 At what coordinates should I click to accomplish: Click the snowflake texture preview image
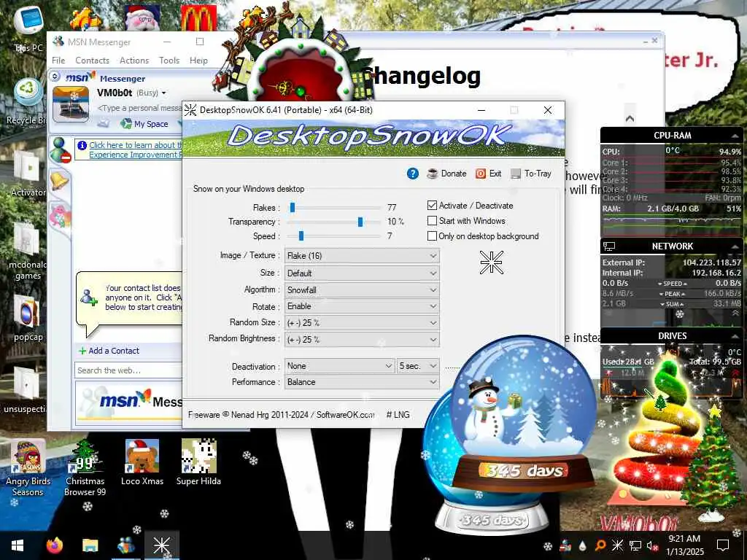[x=491, y=262]
